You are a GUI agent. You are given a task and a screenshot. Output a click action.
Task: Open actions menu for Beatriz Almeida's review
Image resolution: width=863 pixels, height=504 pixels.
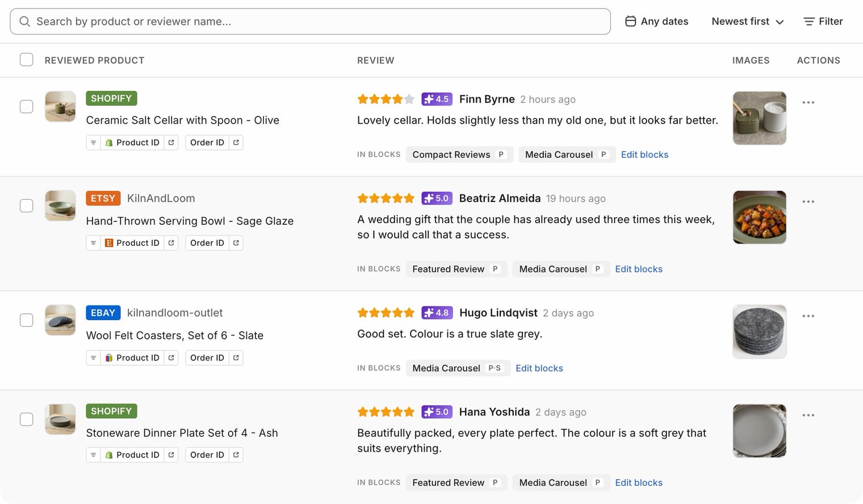click(808, 201)
